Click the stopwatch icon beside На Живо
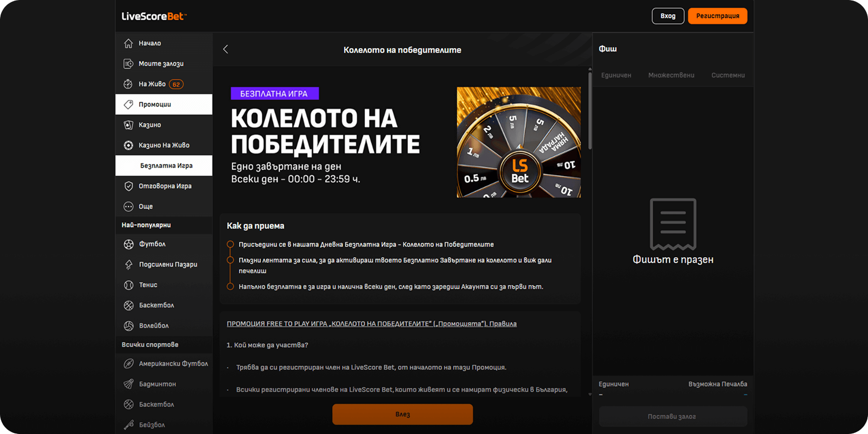The image size is (868, 434). click(x=129, y=84)
